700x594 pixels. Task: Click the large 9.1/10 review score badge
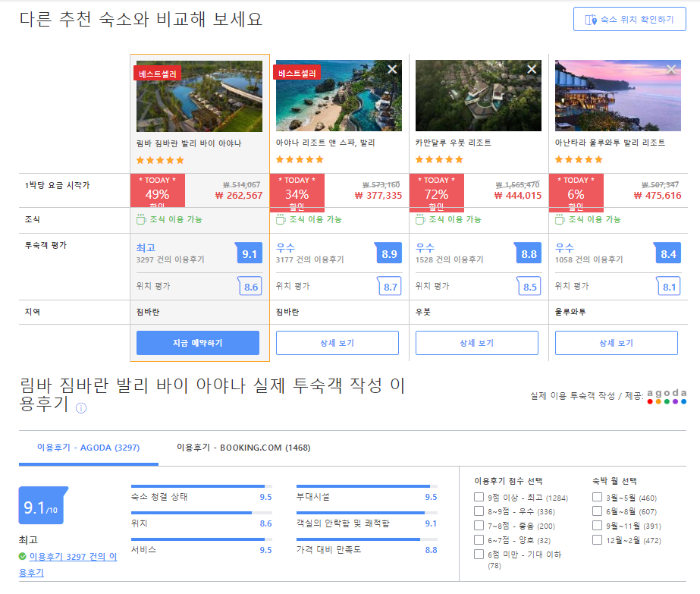point(42,505)
